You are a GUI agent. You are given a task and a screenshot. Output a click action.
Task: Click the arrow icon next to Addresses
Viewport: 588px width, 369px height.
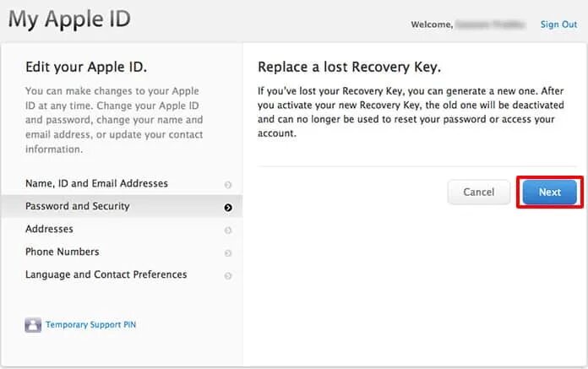[x=228, y=230]
